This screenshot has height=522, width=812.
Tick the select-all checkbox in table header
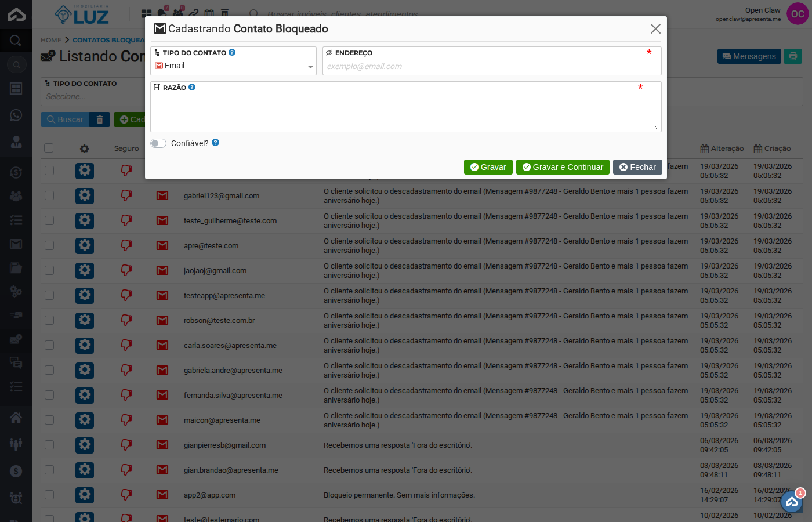[x=49, y=148]
